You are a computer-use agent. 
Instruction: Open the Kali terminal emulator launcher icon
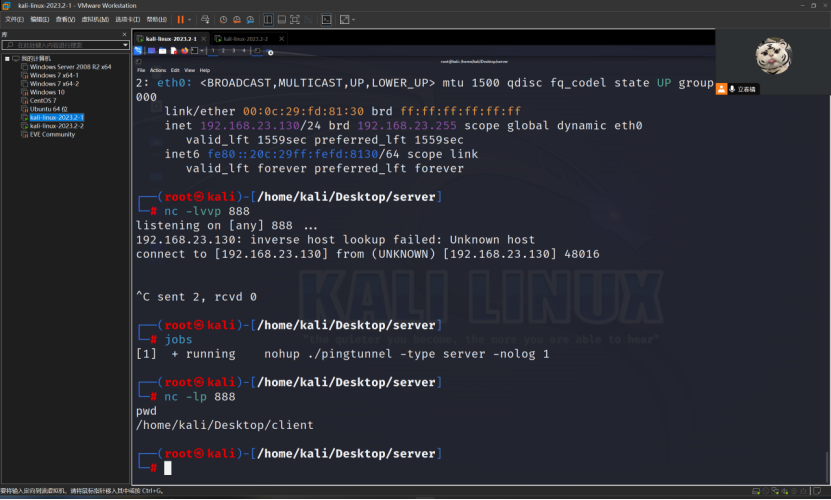195,51
